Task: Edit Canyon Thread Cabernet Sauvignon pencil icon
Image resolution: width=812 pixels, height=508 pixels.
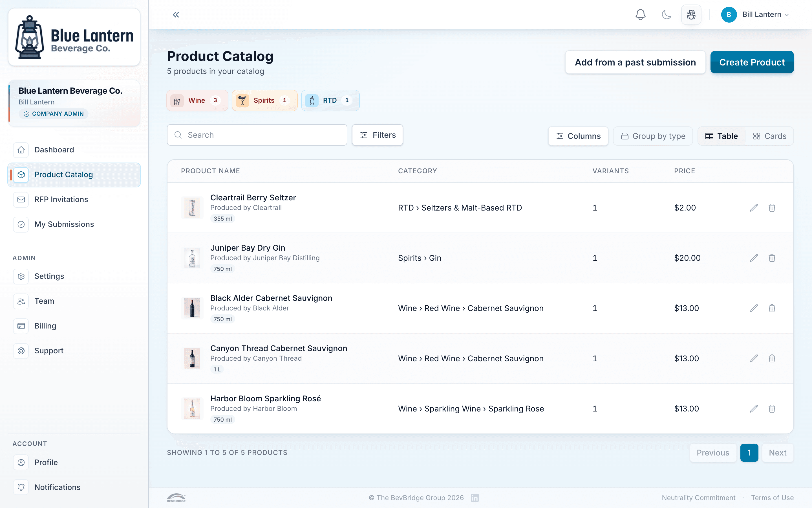Action: click(754, 358)
